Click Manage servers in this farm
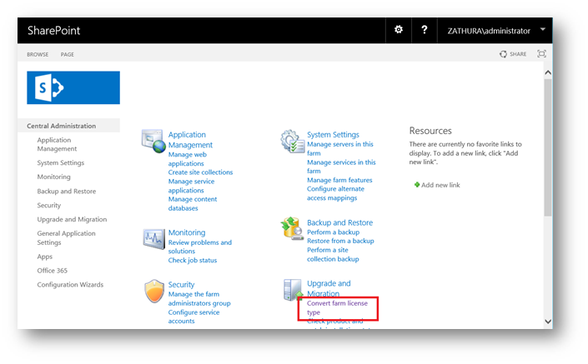 tap(340, 148)
